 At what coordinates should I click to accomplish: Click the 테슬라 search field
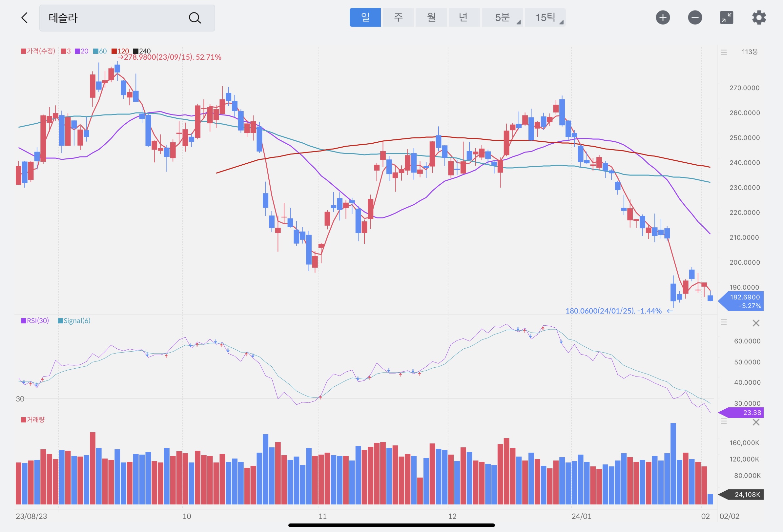(x=127, y=18)
